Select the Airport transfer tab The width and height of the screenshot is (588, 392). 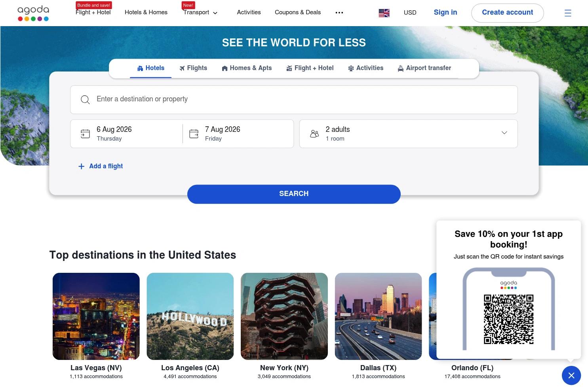click(424, 68)
